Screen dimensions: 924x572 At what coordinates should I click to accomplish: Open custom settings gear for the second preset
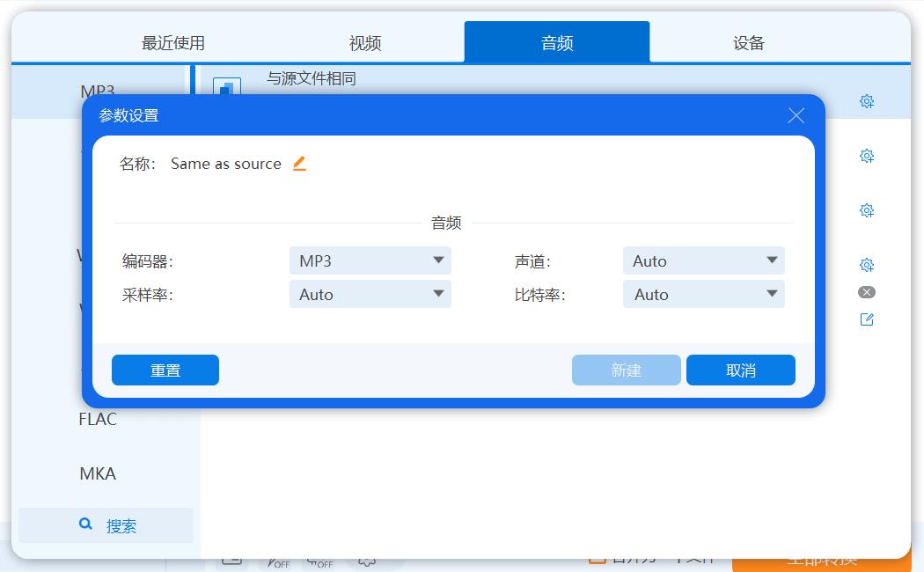(867, 156)
